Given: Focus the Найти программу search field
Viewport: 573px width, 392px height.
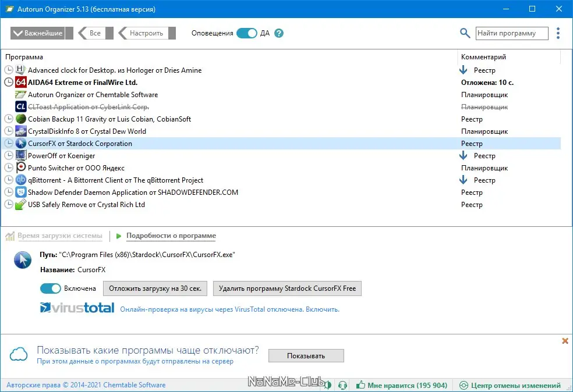Looking at the screenshot, I should click(512, 33).
